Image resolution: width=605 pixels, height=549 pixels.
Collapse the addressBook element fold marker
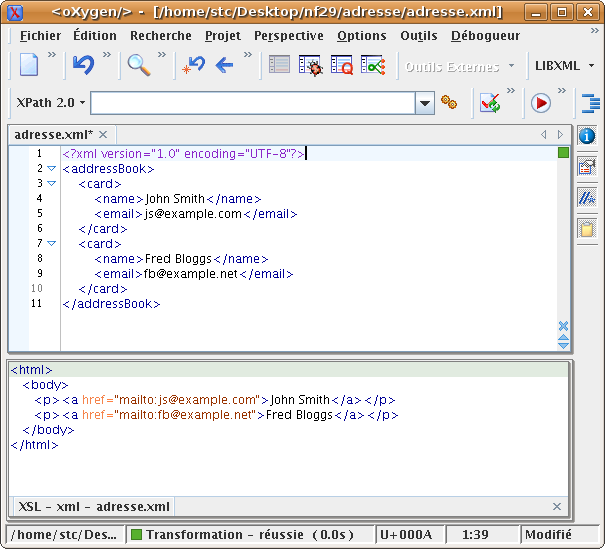(x=52, y=169)
